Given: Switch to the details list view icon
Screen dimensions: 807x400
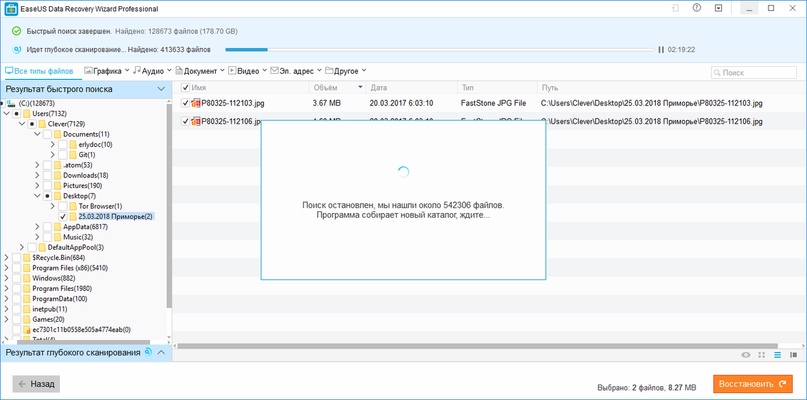Looking at the screenshot, I should pyautogui.click(x=777, y=354).
